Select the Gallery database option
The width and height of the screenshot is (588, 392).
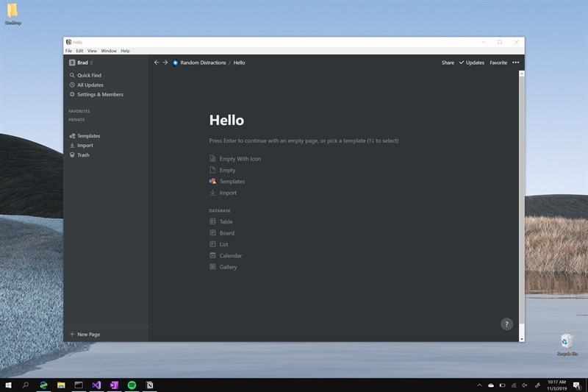(228, 267)
